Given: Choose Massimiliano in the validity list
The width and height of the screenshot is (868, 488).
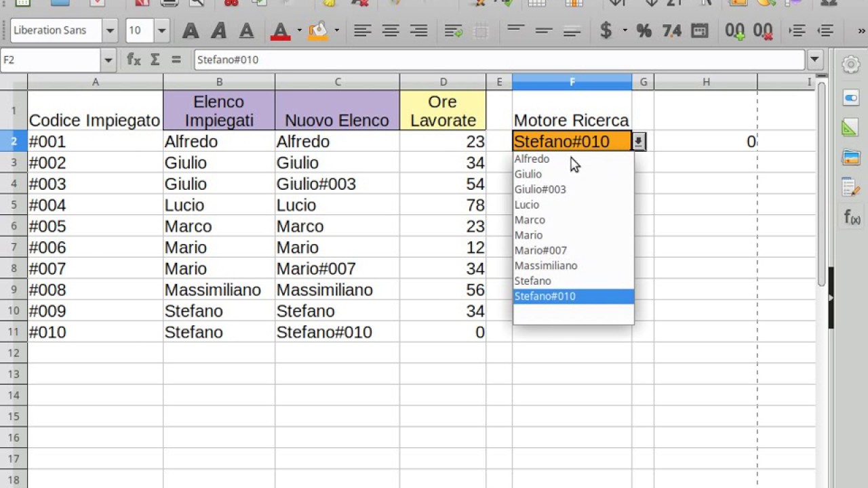Looking at the screenshot, I should tap(574, 266).
